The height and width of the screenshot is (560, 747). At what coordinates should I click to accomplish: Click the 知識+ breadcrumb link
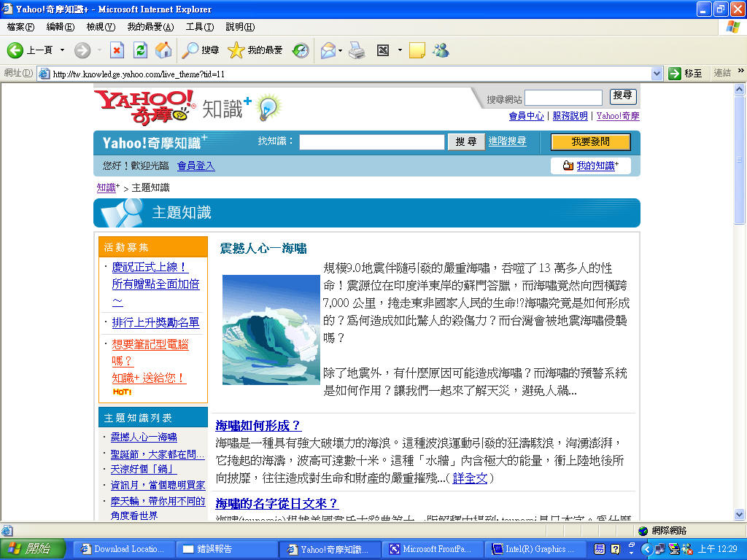pyautogui.click(x=108, y=187)
